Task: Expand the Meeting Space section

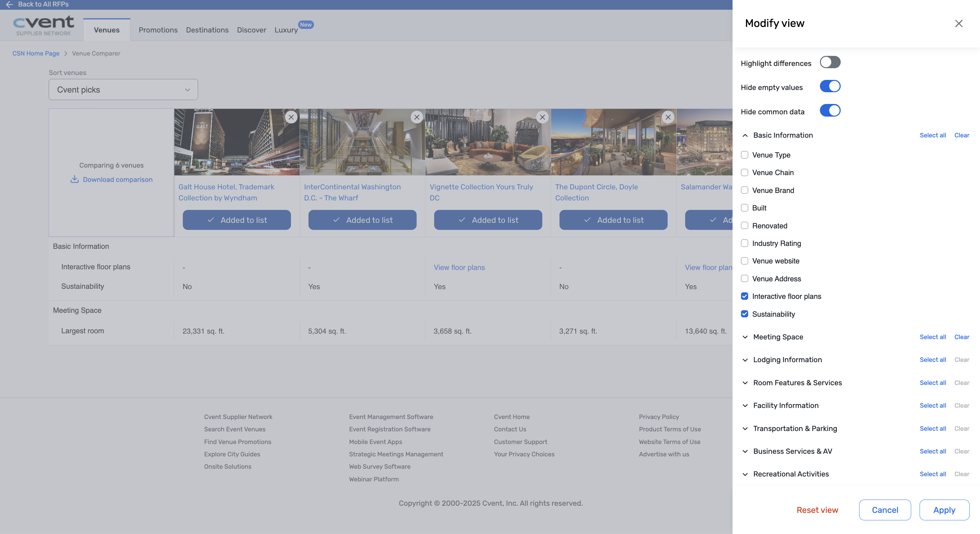Action: point(745,337)
